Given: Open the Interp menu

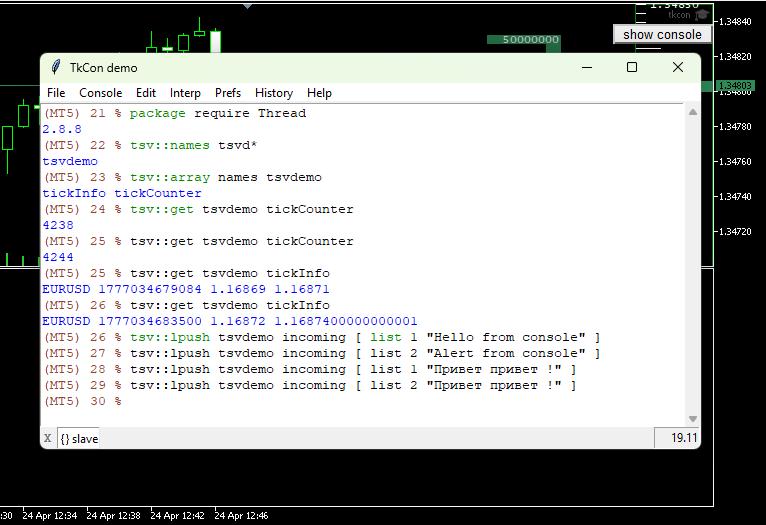Looking at the screenshot, I should [x=185, y=93].
